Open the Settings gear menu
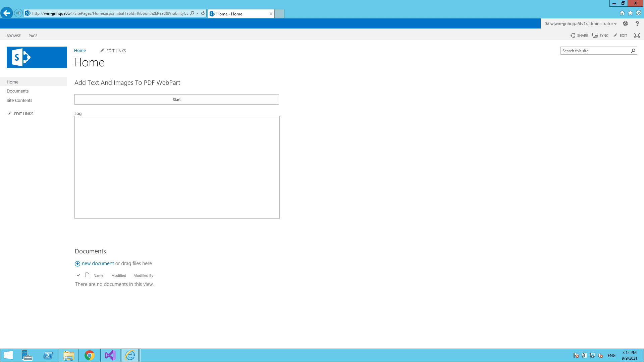 pyautogui.click(x=625, y=24)
